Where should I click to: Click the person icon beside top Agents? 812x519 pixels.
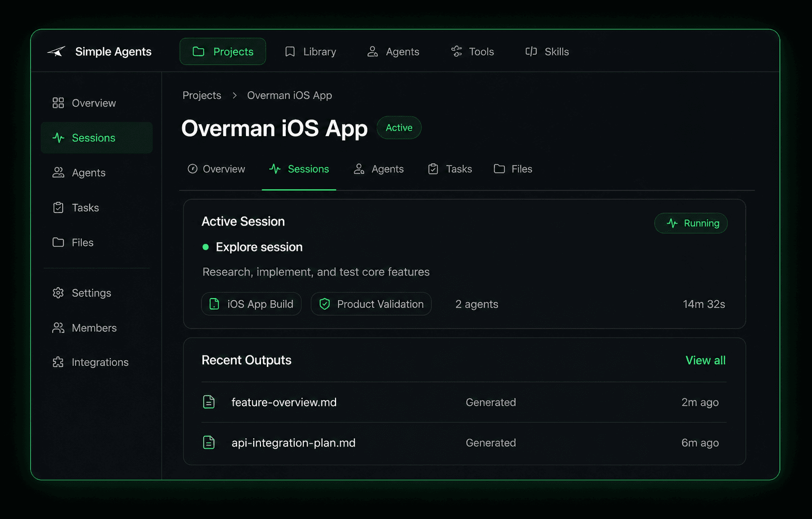[x=372, y=51]
